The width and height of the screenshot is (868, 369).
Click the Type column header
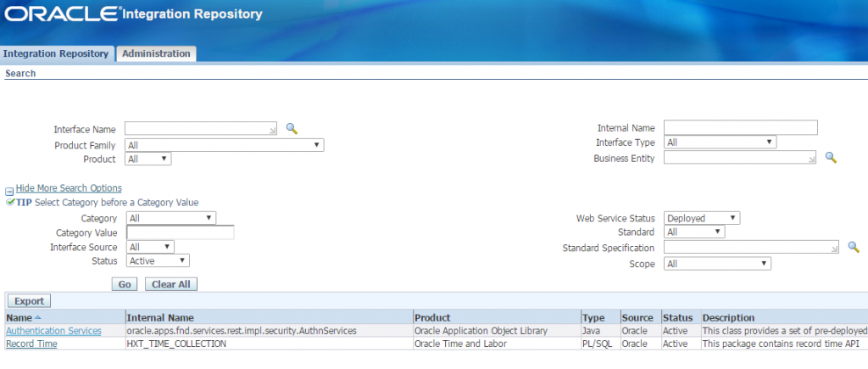[593, 318]
